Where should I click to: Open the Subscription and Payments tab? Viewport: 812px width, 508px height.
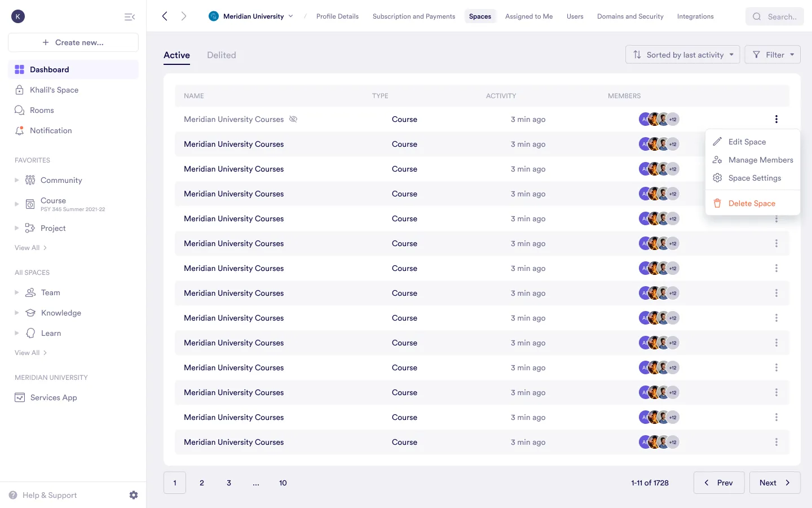pyautogui.click(x=413, y=16)
